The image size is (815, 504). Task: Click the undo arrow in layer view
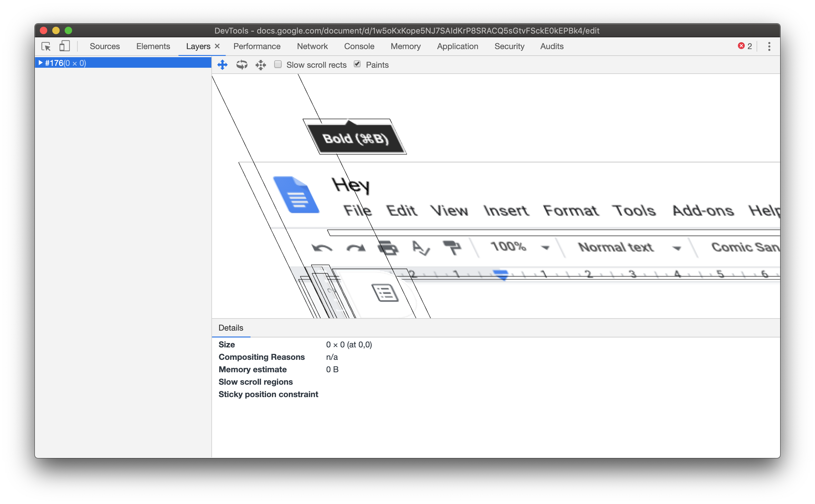point(322,248)
